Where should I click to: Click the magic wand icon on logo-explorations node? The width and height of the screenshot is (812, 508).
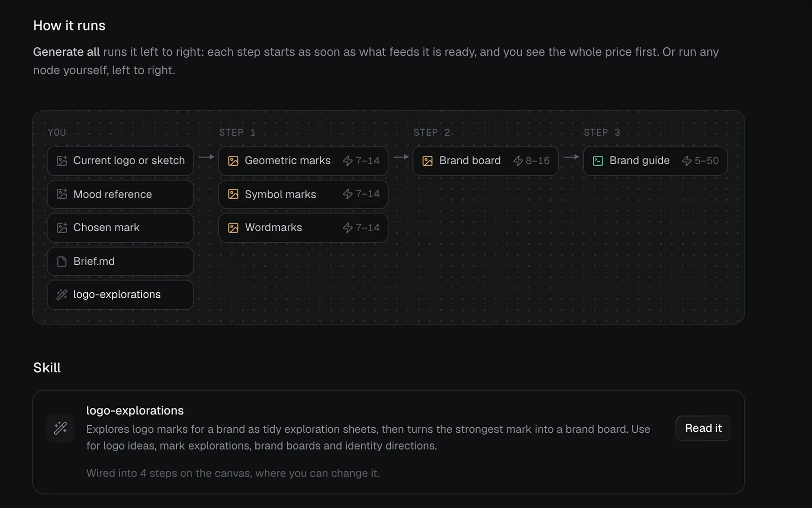pos(62,295)
